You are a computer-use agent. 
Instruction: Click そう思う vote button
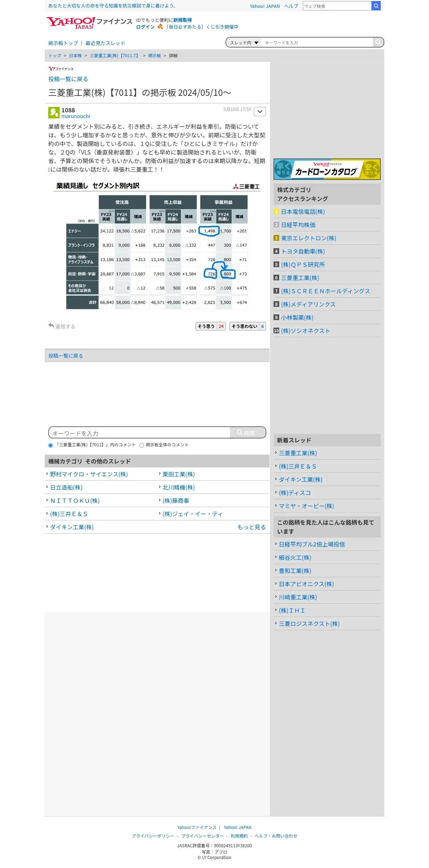(x=211, y=326)
